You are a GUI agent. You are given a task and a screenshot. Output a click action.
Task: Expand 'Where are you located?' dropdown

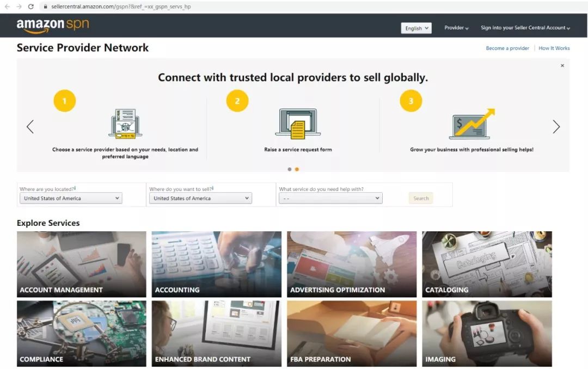coord(71,198)
